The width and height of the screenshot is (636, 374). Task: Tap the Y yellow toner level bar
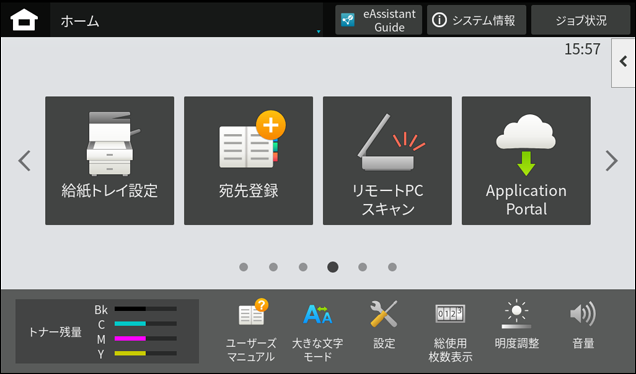pos(146,353)
